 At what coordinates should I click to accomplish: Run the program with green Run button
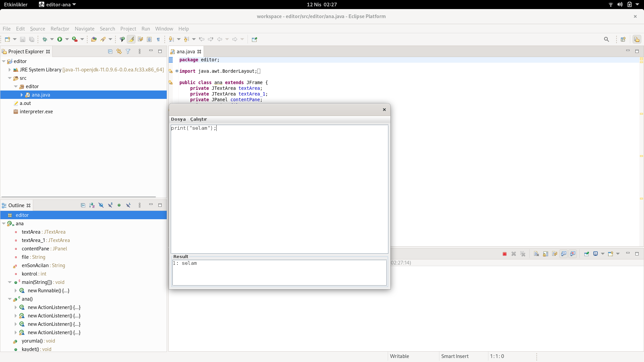click(60, 39)
